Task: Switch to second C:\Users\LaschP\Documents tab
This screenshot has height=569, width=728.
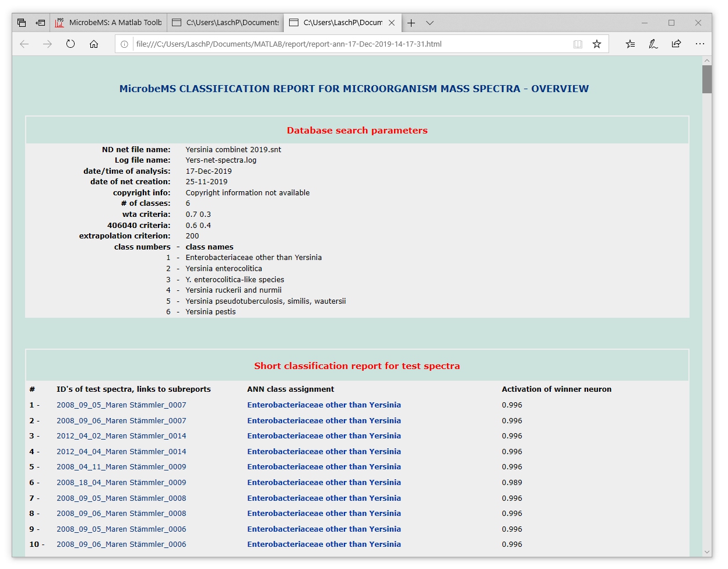Action: (x=226, y=23)
